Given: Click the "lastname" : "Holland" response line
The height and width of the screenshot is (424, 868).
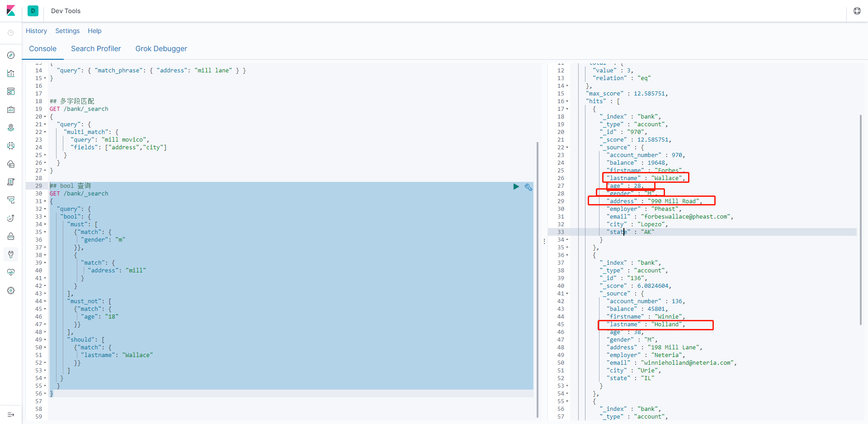Looking at the screenshot, I should click(x=646, y=324).
